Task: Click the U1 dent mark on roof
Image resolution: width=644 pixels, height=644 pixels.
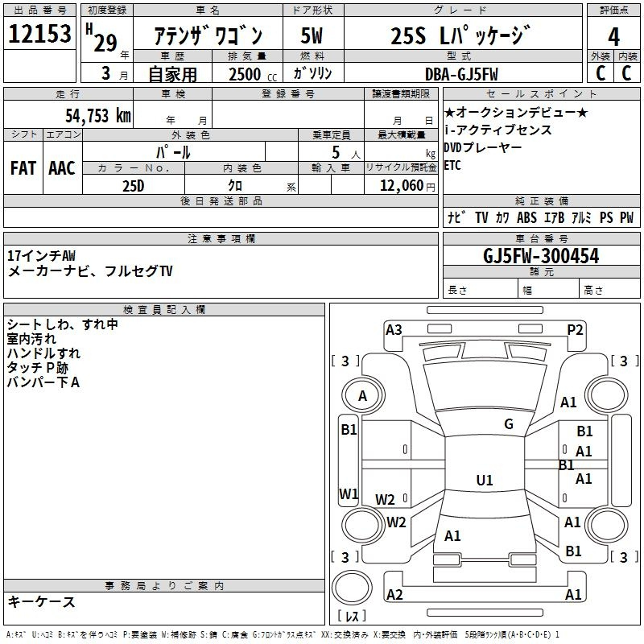Action: click(485, 481)
